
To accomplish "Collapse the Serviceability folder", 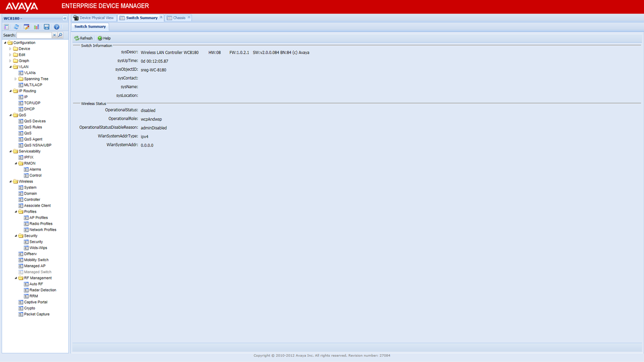I will click(10, 151).
